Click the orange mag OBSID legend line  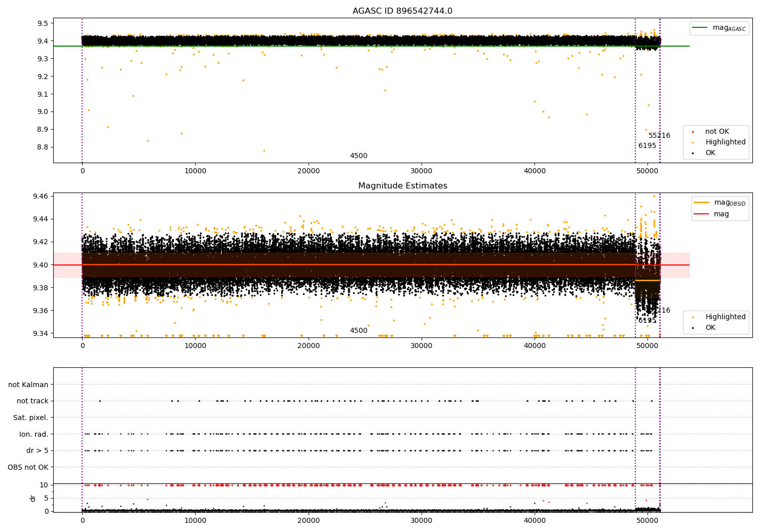[702, 203]
